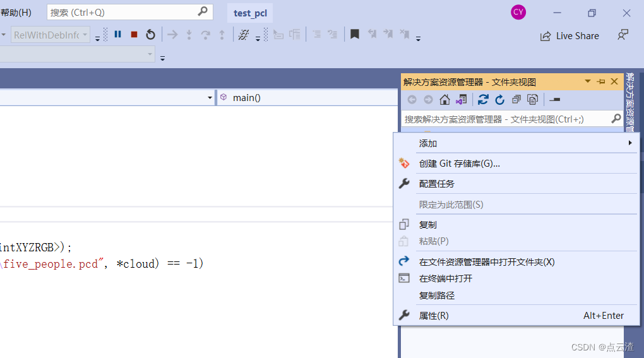The width and height of the screenshot is (644, 358).
Task: Restart the debug session
Action: tap(150, 35)
